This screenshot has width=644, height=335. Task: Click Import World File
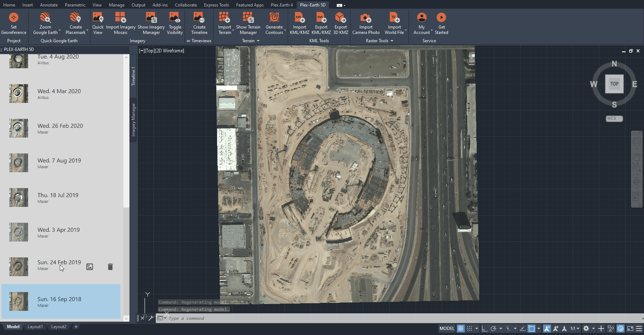[394, 23]
